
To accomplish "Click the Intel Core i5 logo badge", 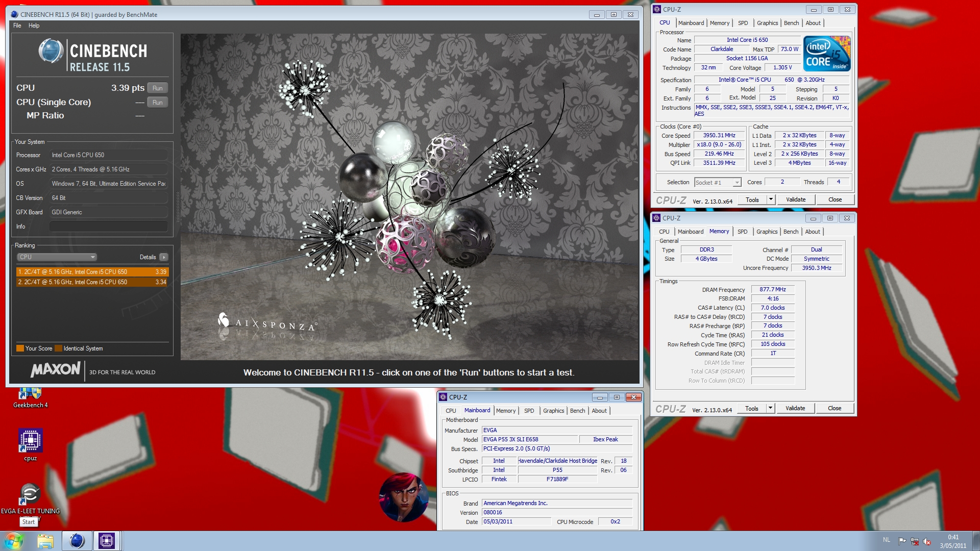I will [x=826, y=54].
